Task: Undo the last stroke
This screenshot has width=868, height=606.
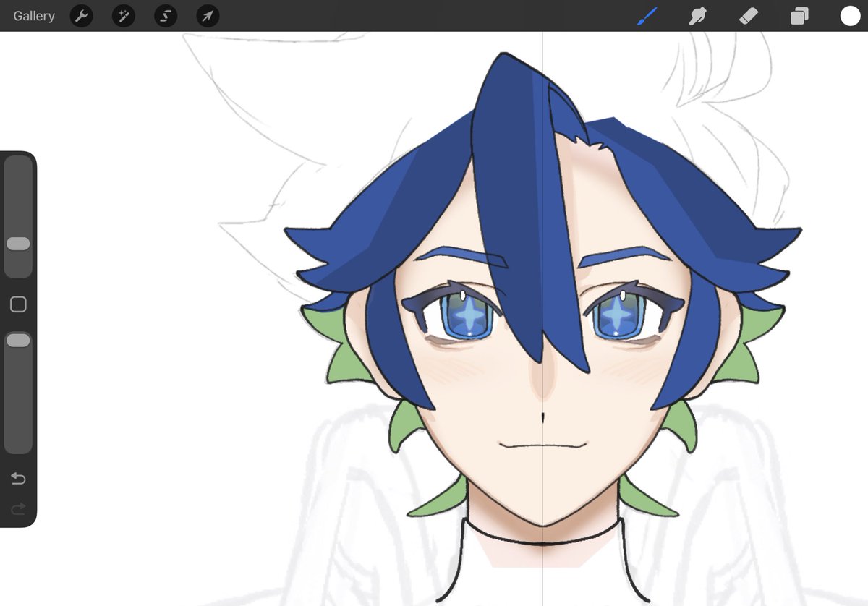Action: tap(18, 479)
